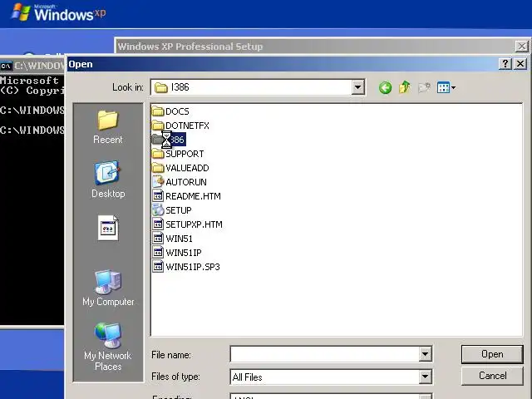Click the WIN51IP.SP3 file name text
Viewport: 532px width, 399px height.
coord(193,267)
